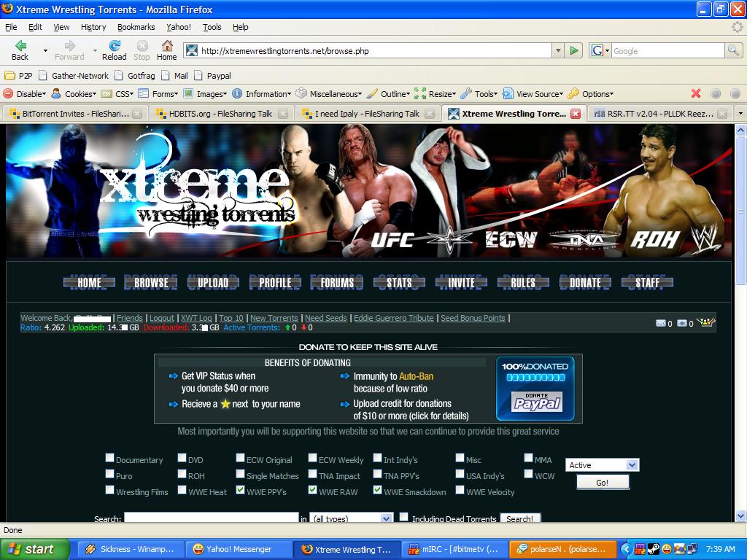Switch to the BitTorrent Invites tab
The height and width of the screenshot is (560, 747).
coord(75,114)
